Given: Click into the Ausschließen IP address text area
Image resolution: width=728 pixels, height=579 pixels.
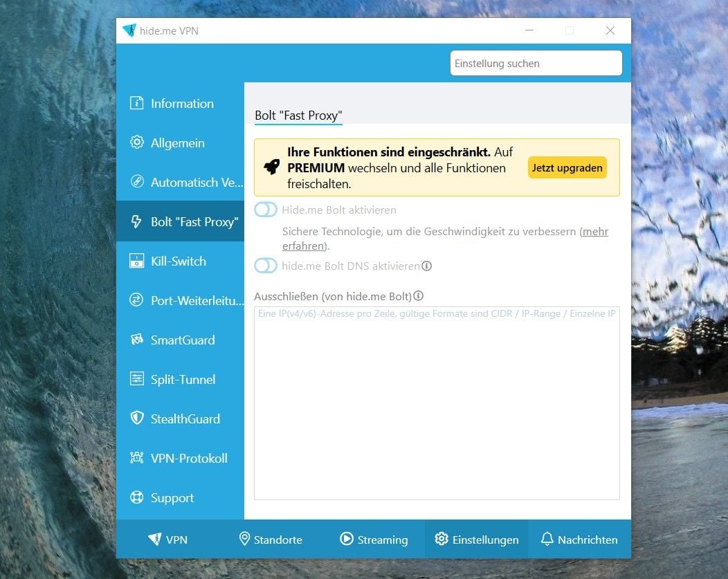Looking at the screenshot, I should click(437, 403).
